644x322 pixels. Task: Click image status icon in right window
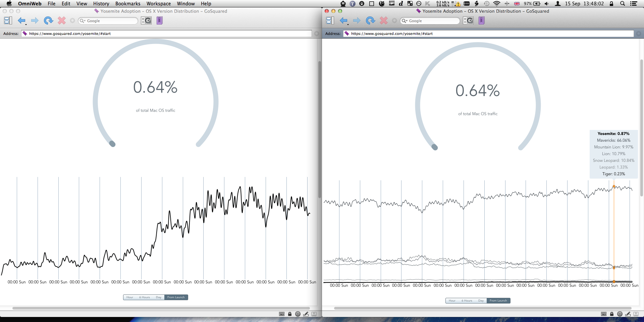(604, 314)
